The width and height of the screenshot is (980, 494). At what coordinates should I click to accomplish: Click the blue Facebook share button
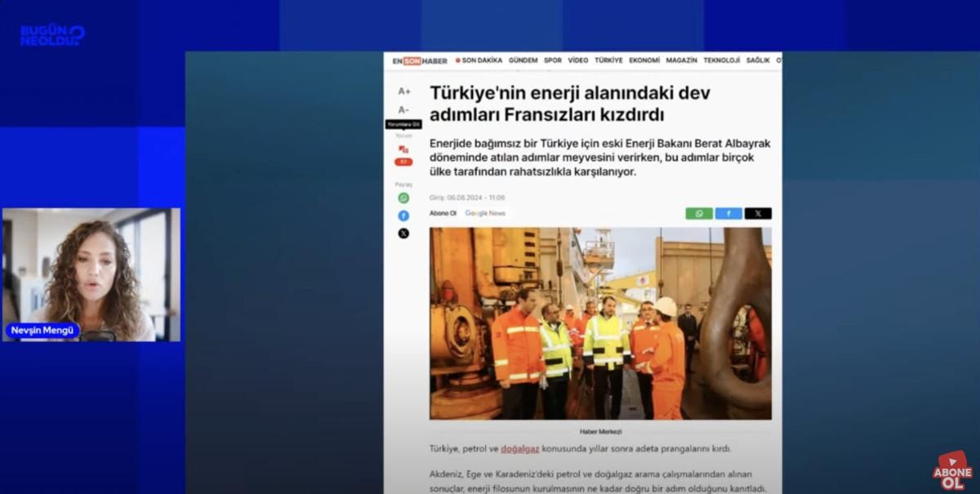point(728,213)
